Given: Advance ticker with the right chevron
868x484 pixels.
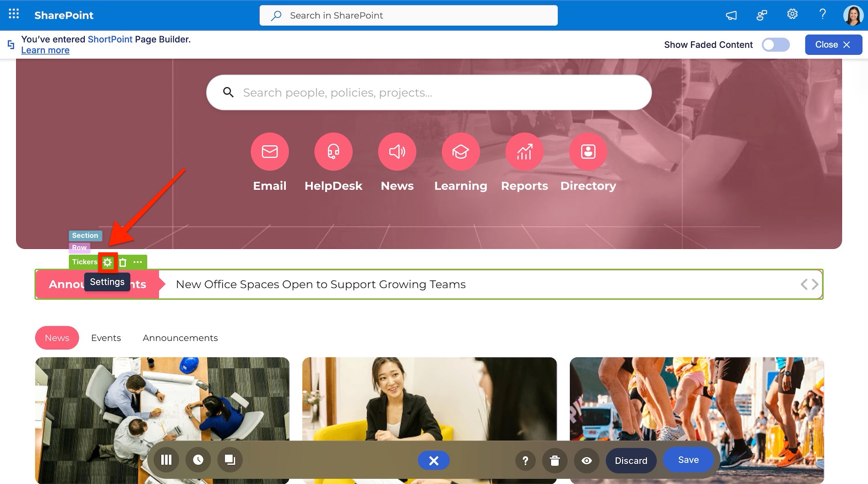Looking at the screenshot, I should [815, 284].
